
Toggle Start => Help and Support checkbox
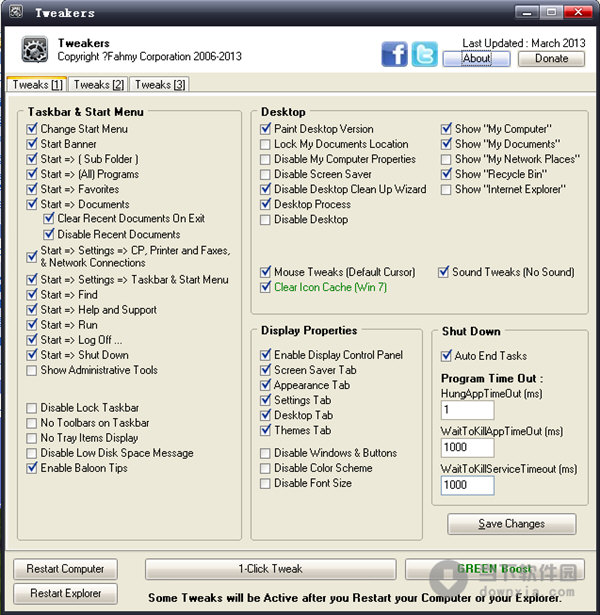[32, 310]
